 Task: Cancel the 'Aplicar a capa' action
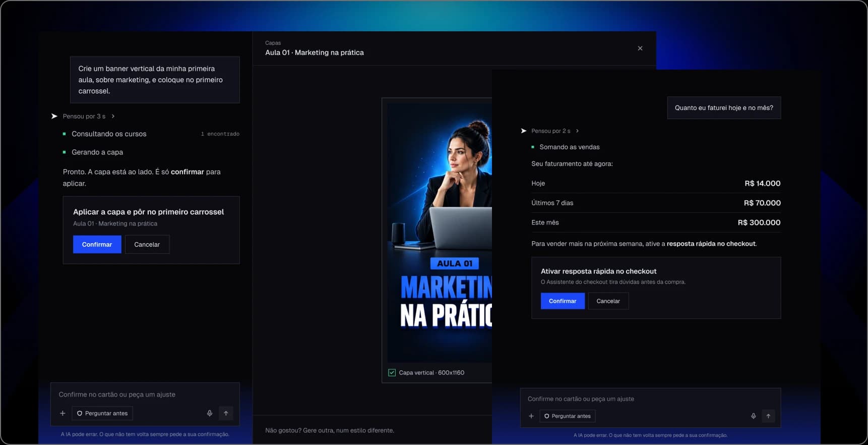pyautogui.click(x=147, y=244)
